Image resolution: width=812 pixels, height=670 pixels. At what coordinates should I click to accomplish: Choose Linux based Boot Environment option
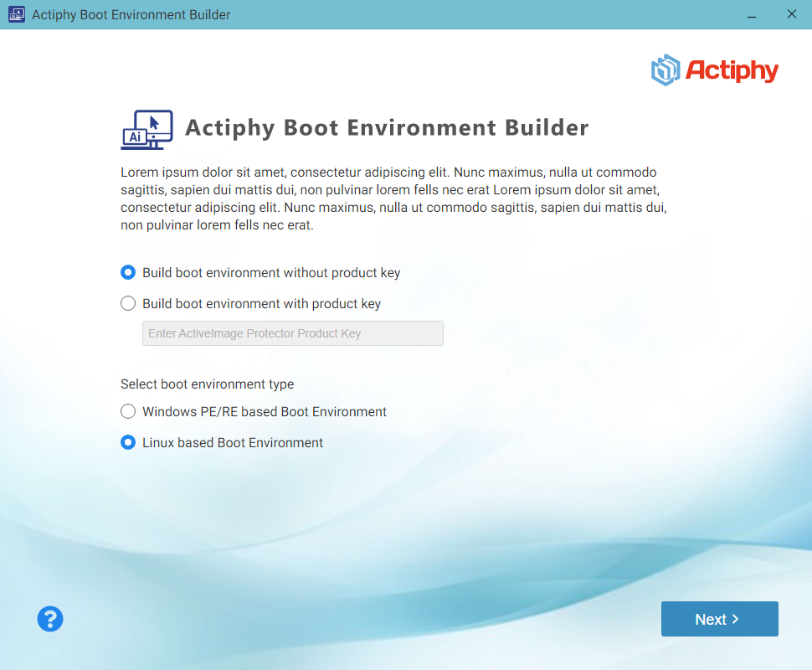(128, 443)
